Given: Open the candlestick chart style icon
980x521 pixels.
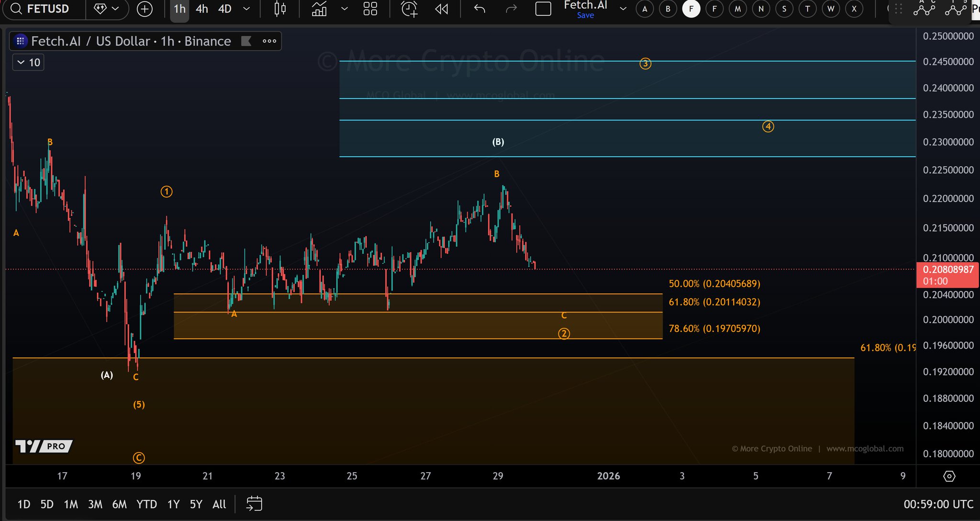Looking at the screenshot, I should pos(280,9).
